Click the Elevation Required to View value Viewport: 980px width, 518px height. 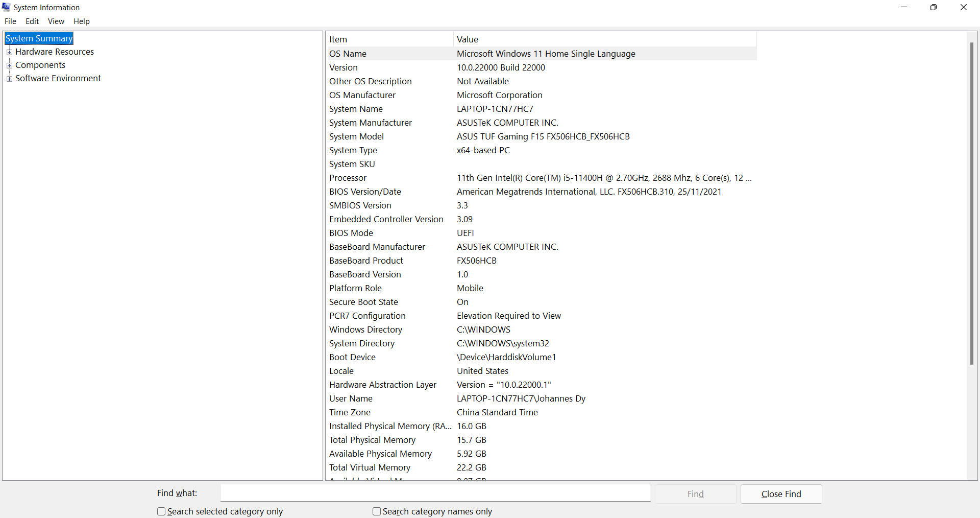[x=509, y=316]
